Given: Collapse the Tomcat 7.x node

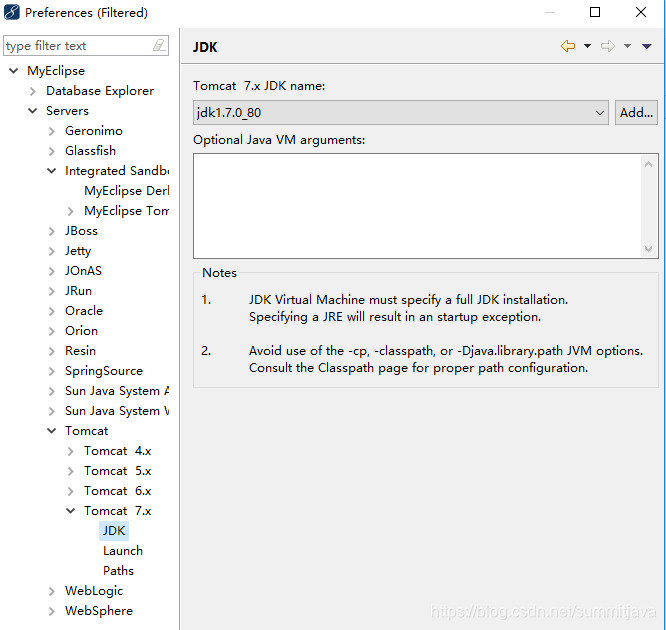Looking at the screenshot, I should tap(71, 511).
